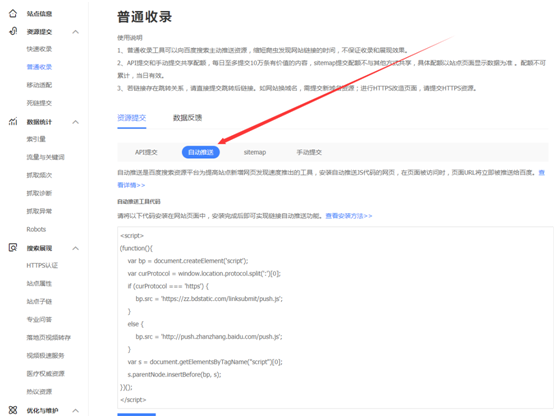Open 落地页视频转存 in the sidebar
558x418 pixels.
point(48,338)
